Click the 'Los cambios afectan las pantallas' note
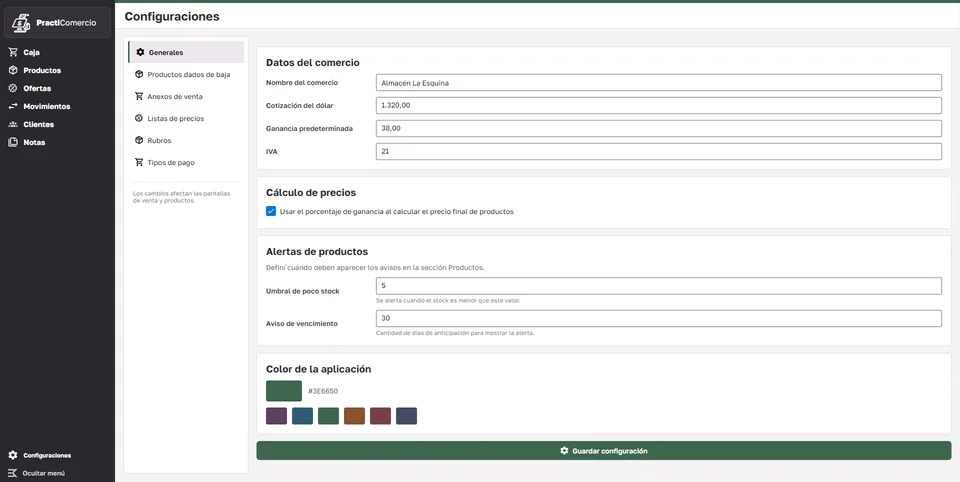960x482 pixels. coord(182,197)
